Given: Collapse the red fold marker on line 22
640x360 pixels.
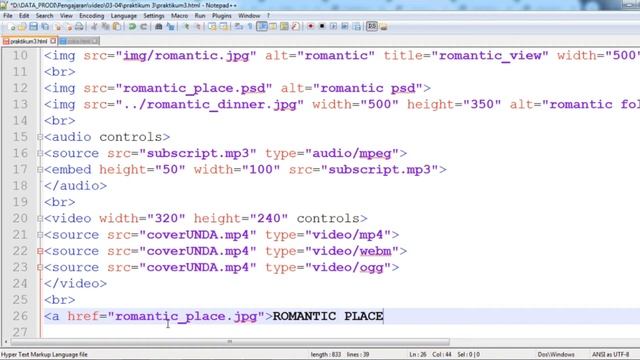Looking at the screenshot, I should (40, 251).
